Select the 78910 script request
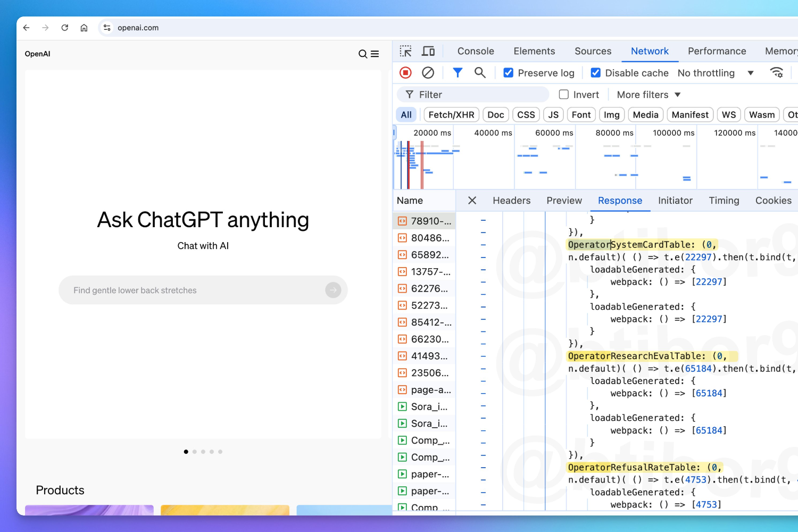The height and width of the screenshot is (532, 798). point(425,221)
